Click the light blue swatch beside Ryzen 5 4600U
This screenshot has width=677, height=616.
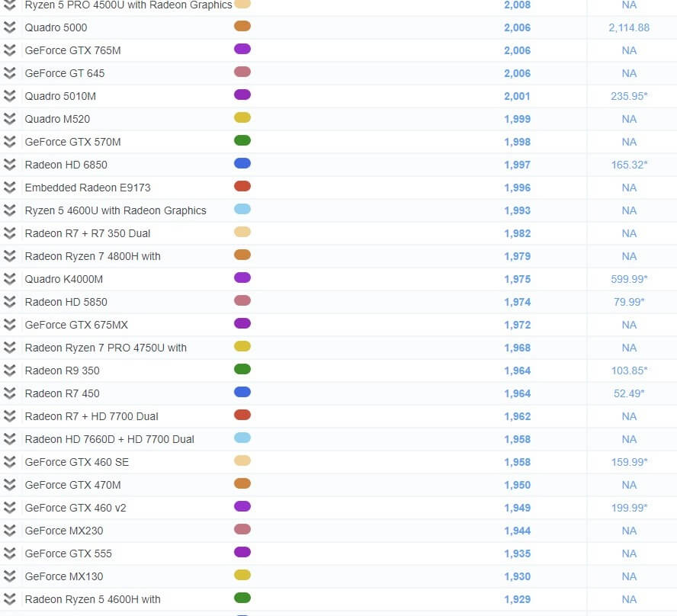pos(242,209)
